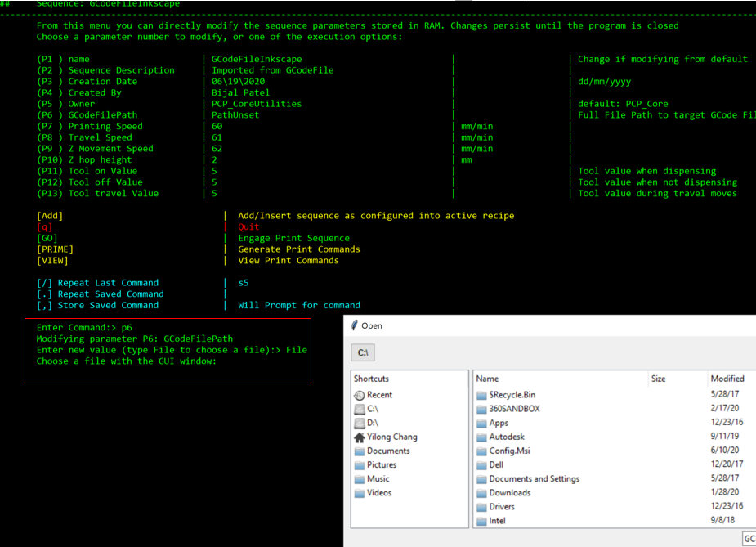This screenshot has width=756, height=547.
Task: Click the [GO] Engage Print Sequence option
Action: tap(47, 238)
